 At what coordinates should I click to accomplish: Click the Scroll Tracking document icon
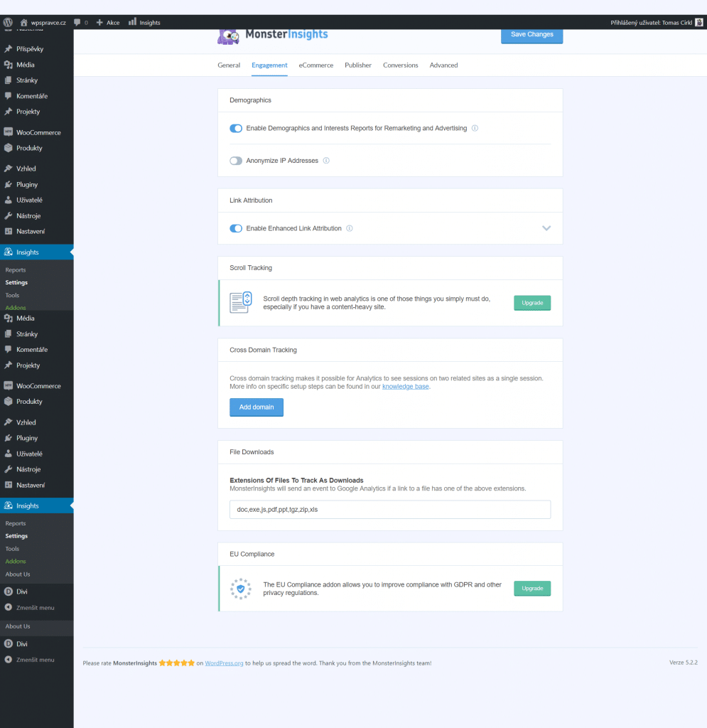241,302
